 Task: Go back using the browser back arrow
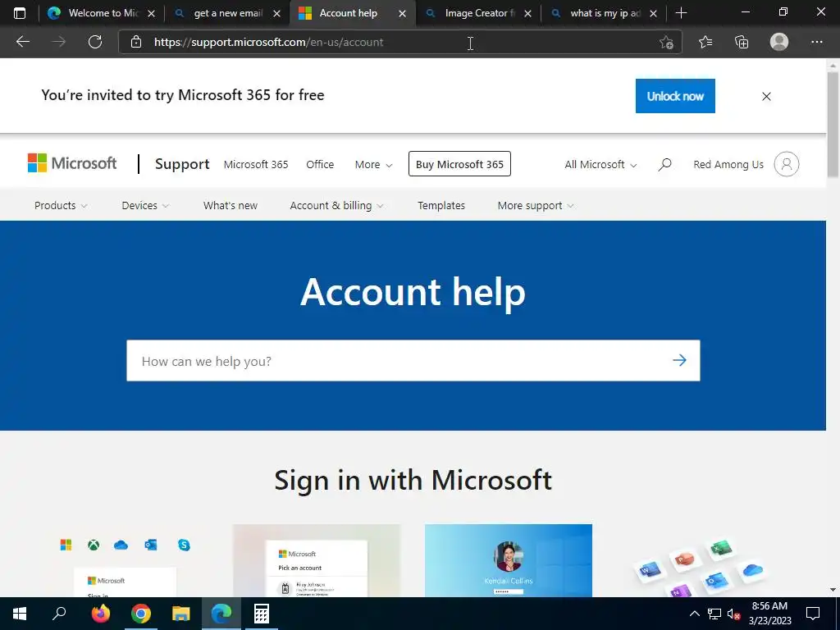tap(22, 42)
